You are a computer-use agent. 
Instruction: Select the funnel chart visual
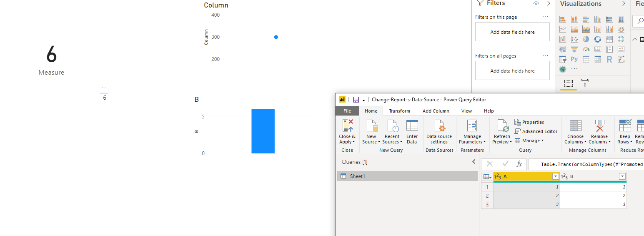click(574, 49)
